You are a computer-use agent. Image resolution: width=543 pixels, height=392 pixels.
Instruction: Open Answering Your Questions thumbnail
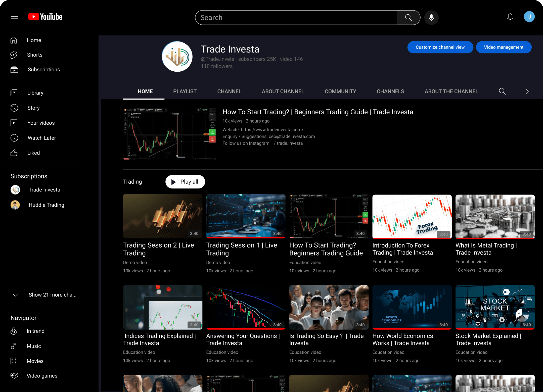246,307
